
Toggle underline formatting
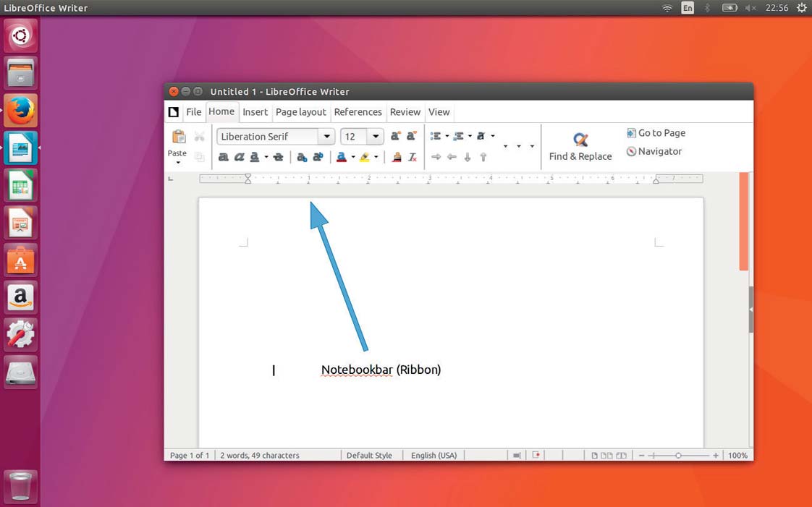point(254,157)
